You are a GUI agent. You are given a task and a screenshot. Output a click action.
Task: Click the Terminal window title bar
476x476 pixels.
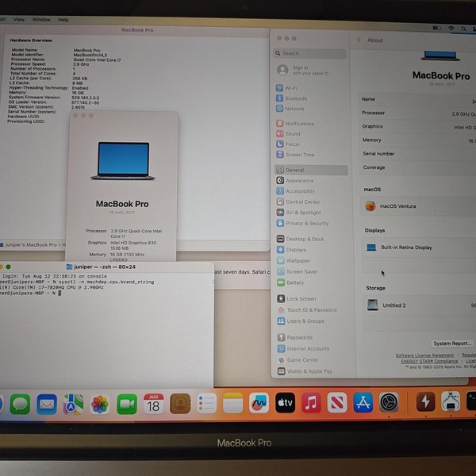106,267
